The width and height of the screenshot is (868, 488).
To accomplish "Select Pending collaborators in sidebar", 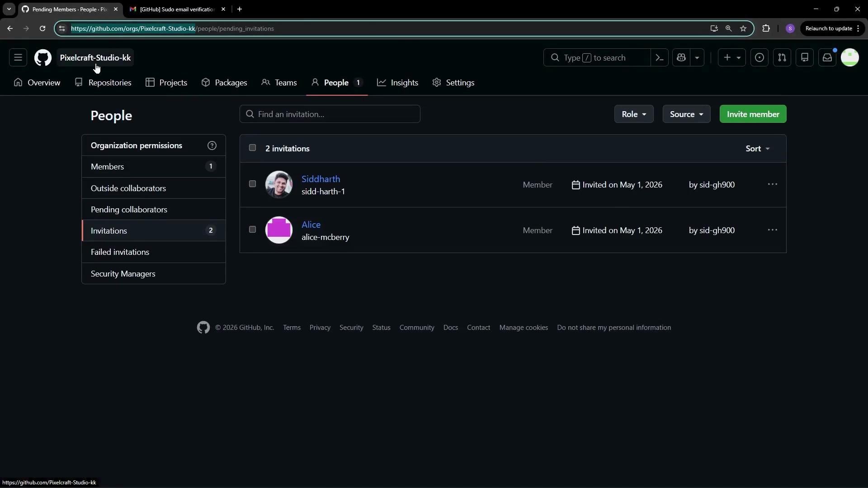I will click(154, 210).
